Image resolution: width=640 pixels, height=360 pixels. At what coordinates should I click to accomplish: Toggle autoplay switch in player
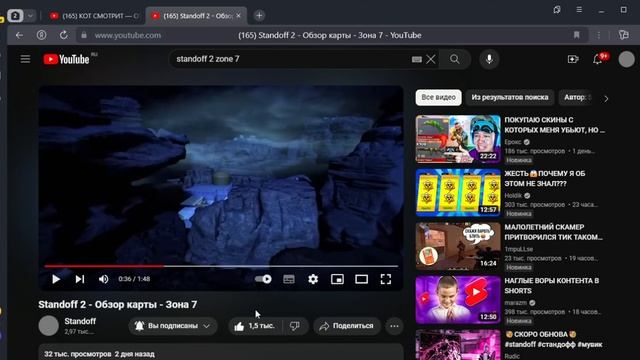click(x=263, y=279)
